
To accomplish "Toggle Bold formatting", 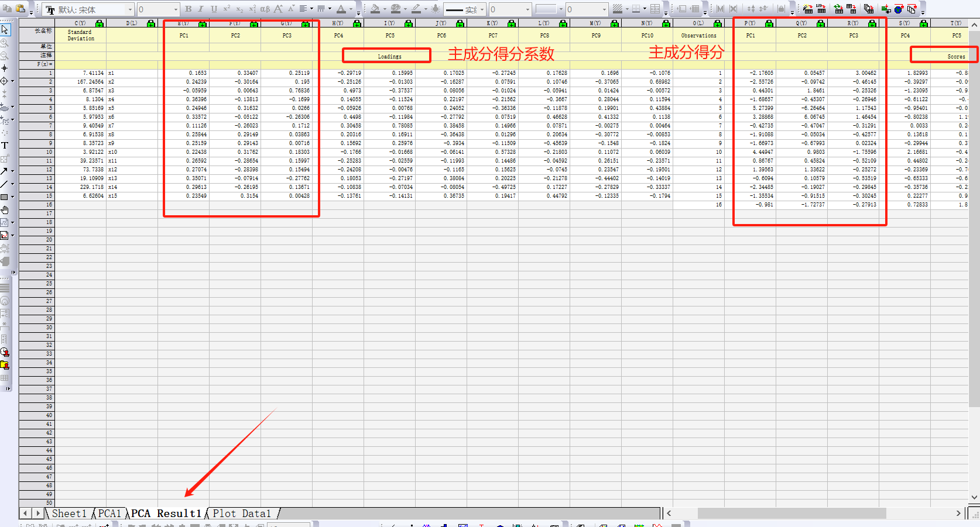I will pyautogui.click(x=189, y=9).
